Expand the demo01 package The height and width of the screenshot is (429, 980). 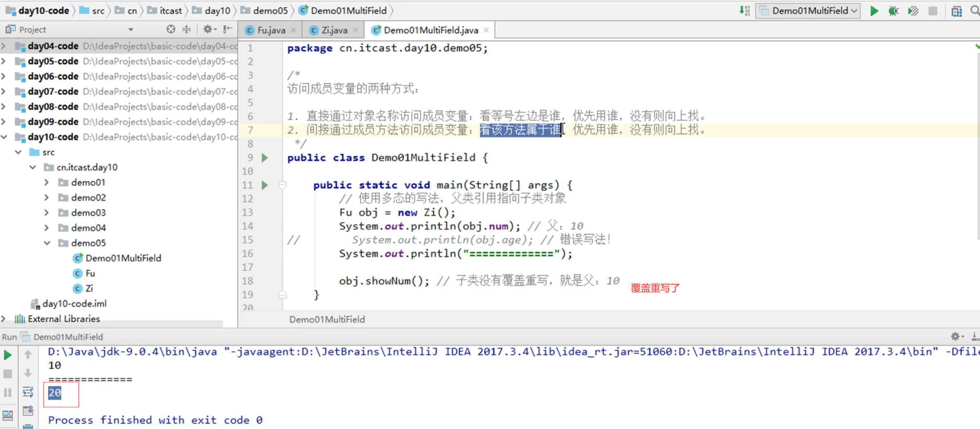47,182
